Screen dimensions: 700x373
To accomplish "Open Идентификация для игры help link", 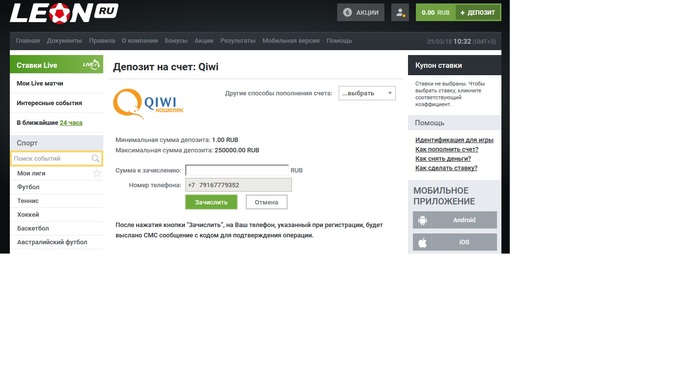I will [x=454, y=140].
